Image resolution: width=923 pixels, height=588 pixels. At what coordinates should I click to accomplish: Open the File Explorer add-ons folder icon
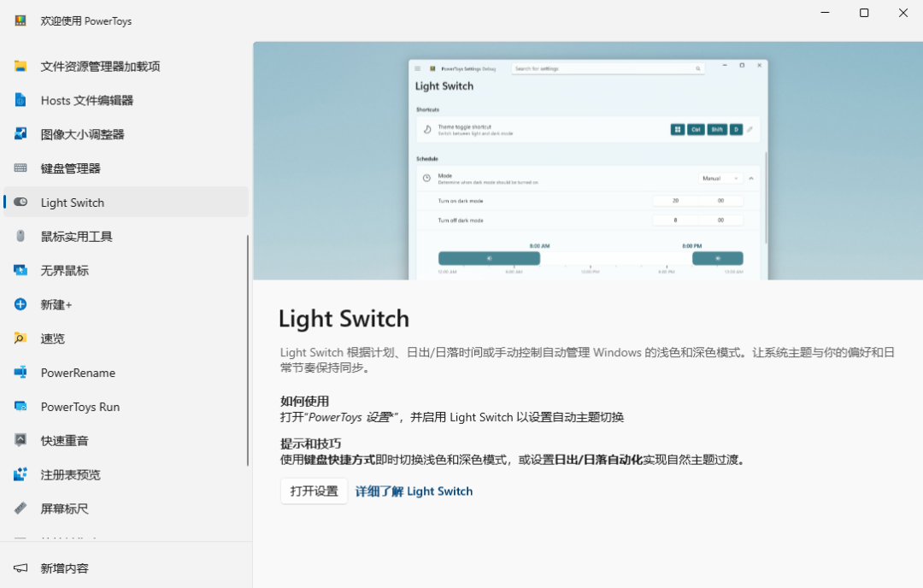click(21, 66)
